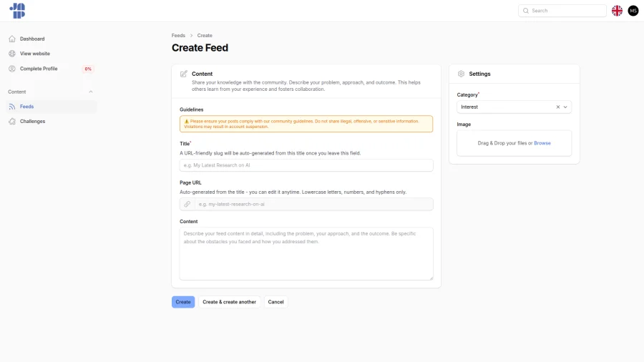Click into the Content textarea

pos(306,254)
